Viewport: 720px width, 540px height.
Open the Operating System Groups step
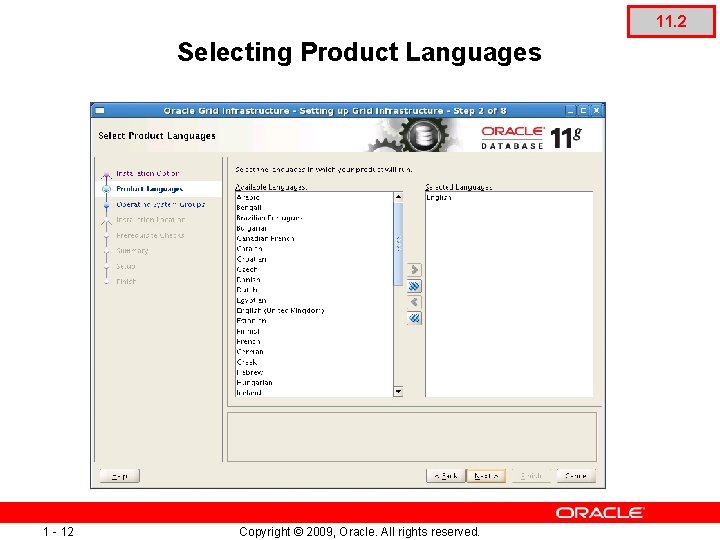point(161,204)
